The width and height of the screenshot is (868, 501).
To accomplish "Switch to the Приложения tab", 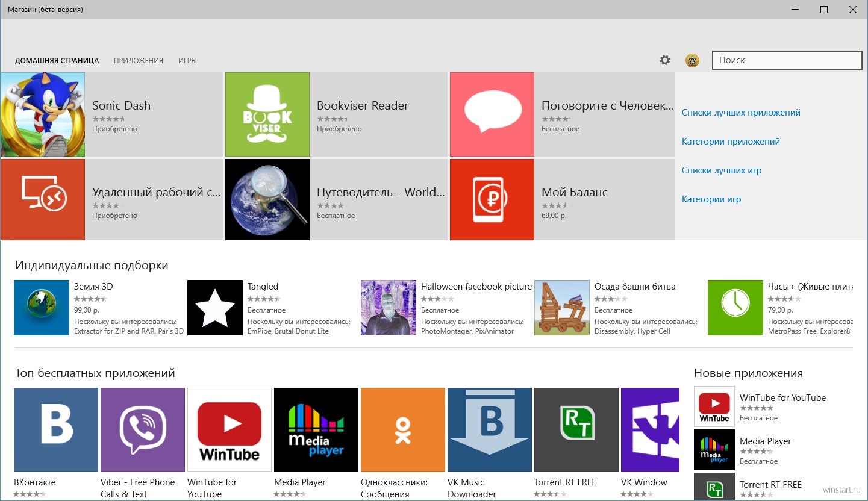I will click(139, 61).
